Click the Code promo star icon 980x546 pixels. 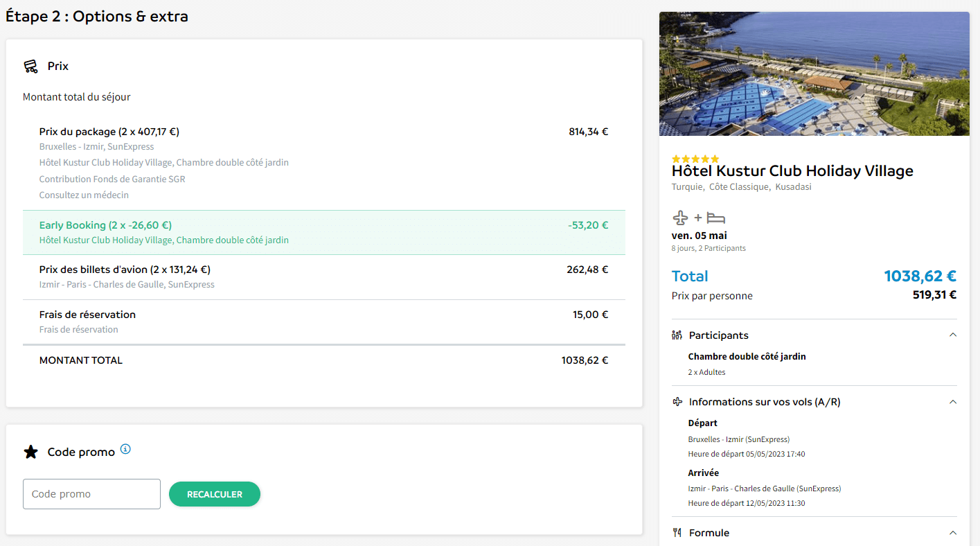tap(31, 452)
